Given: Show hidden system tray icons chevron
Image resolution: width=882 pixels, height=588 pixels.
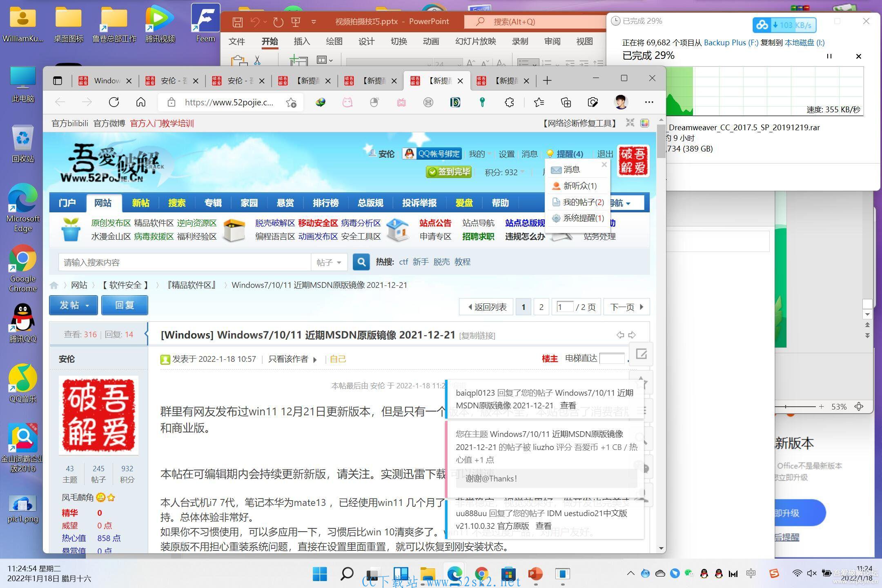Looking at the screenshot, I should pyautogui.click(x=630, y=573).
